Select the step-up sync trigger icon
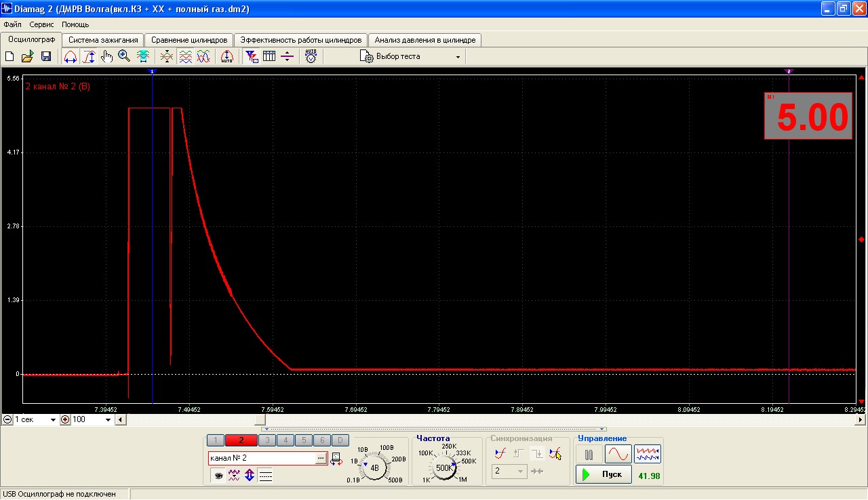The image size is (868, 500). click(x=519, y=453)
